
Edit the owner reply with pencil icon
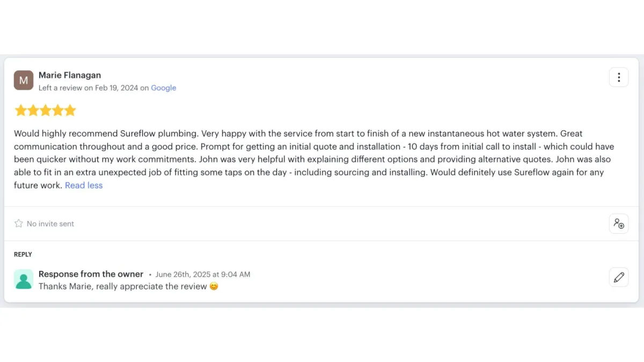pyautogui.click(x=618, y=277)
